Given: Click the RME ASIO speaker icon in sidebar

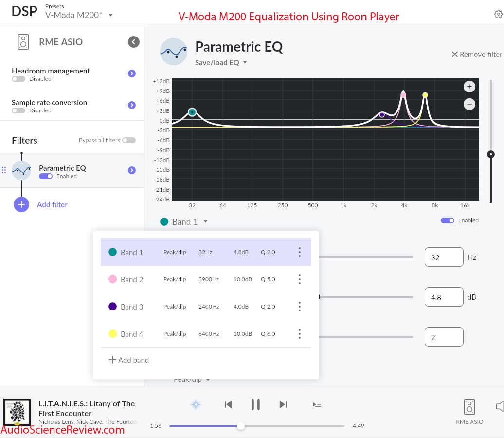Looking at the screenshot, I should (x=23, y=42).
